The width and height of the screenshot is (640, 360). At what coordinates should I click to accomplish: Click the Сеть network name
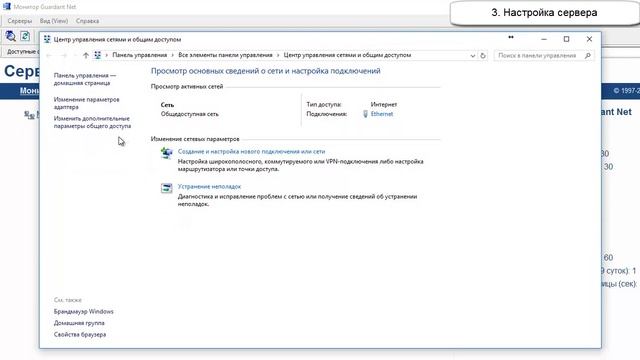click(167, 105)
